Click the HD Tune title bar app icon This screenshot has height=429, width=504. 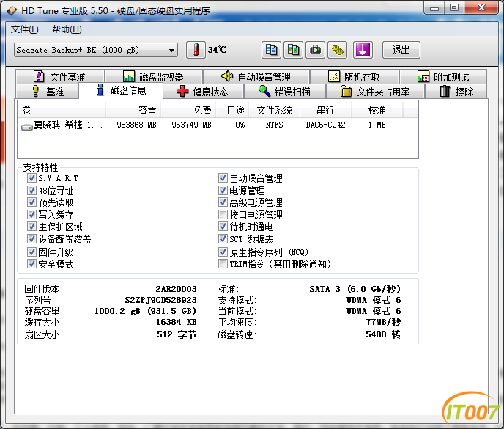pos(12,11)
